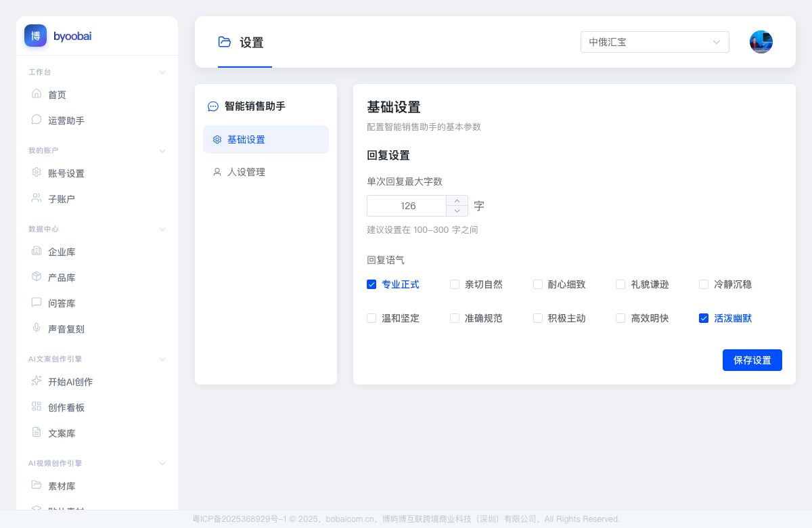Image resolution: width=812 pixels, height=528 pixels.
Task: Select the 人设管理 tab
Action: 266,172
